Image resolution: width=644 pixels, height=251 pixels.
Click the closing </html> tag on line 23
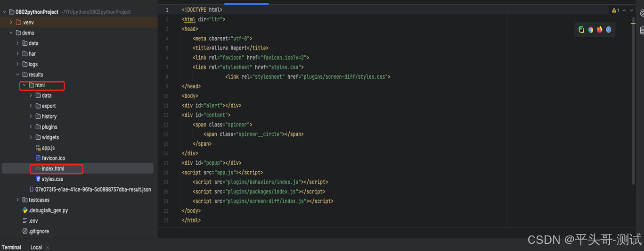191,220
